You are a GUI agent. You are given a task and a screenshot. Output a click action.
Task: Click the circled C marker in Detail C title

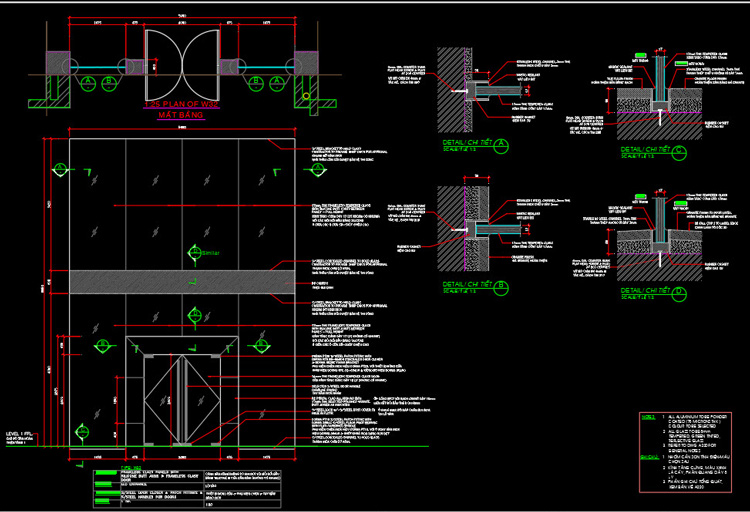[x=679, y=148]
